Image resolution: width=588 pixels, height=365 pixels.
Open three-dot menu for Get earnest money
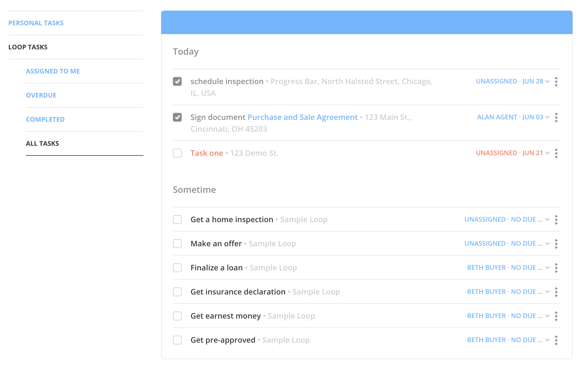tap(556, 316)
